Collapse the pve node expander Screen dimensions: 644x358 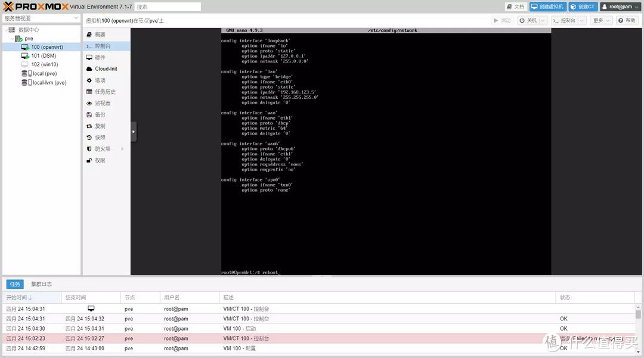tap(12, 39)
